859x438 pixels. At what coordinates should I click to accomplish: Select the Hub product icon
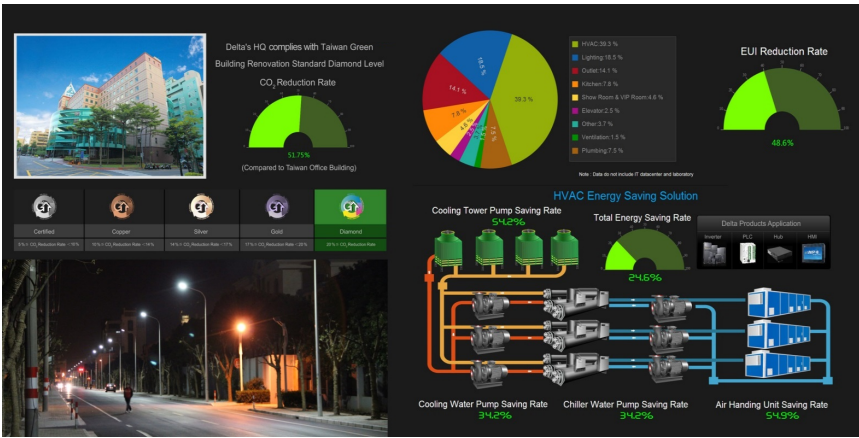(780, 254)
